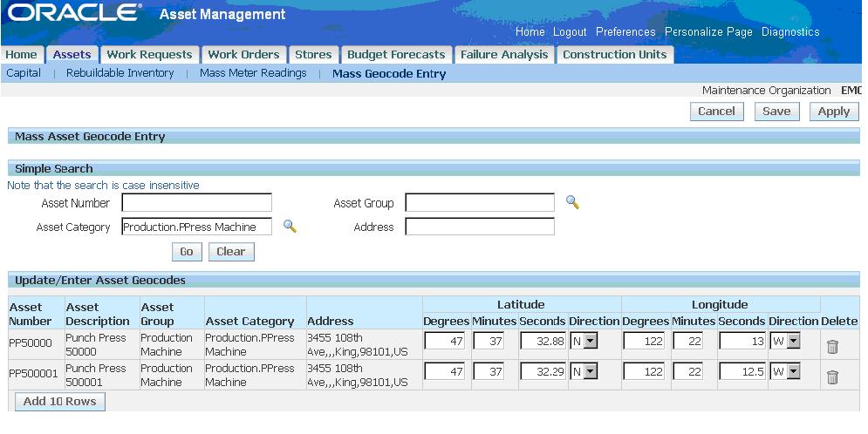Open the Asset Category search magnifier icon
Viewport: 868px width, 434px height.
pyautogui.click(x=290, y=226)
